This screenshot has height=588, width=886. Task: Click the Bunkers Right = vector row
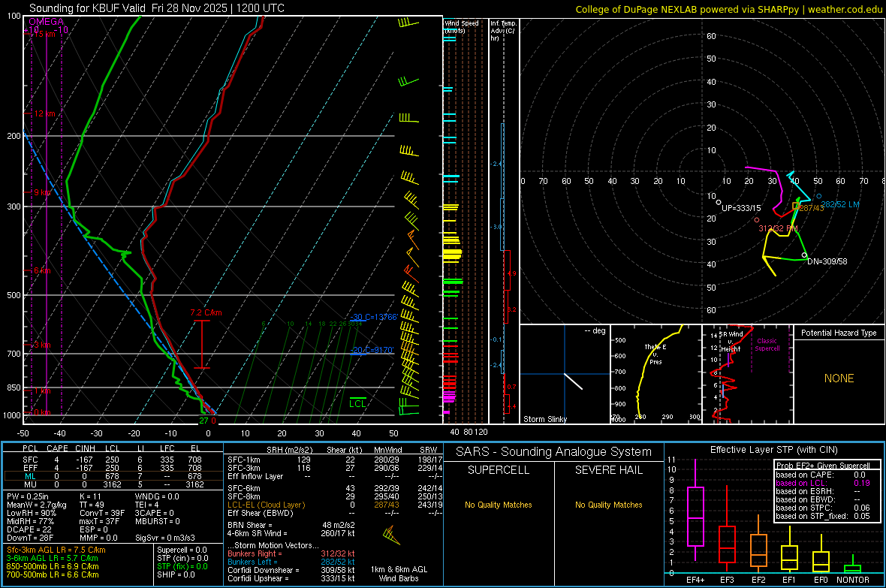point(291,553)
